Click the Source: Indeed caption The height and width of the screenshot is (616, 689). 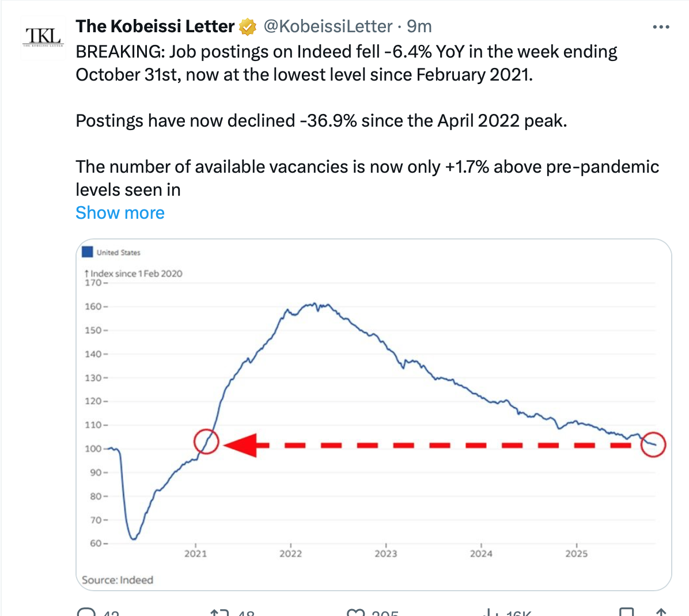point(118,580)
